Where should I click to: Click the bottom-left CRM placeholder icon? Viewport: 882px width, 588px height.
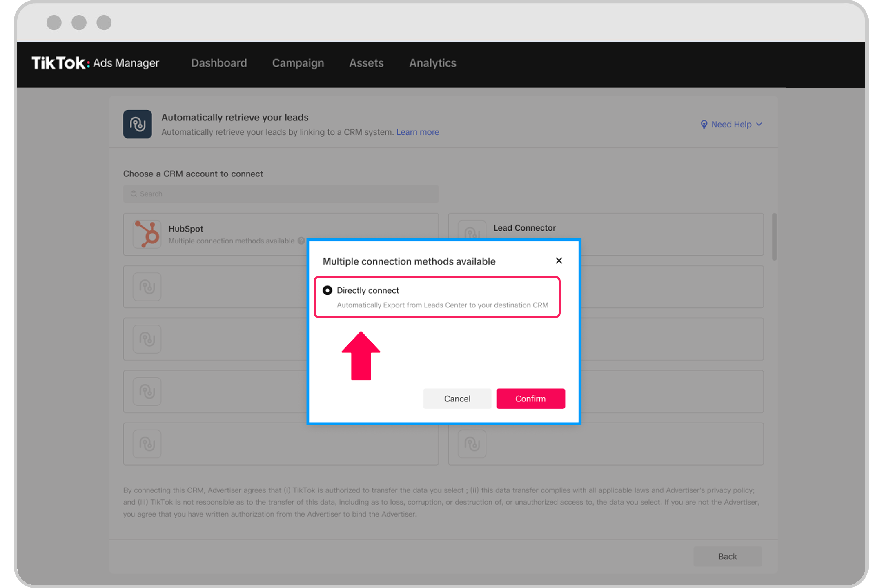(147, 443)
